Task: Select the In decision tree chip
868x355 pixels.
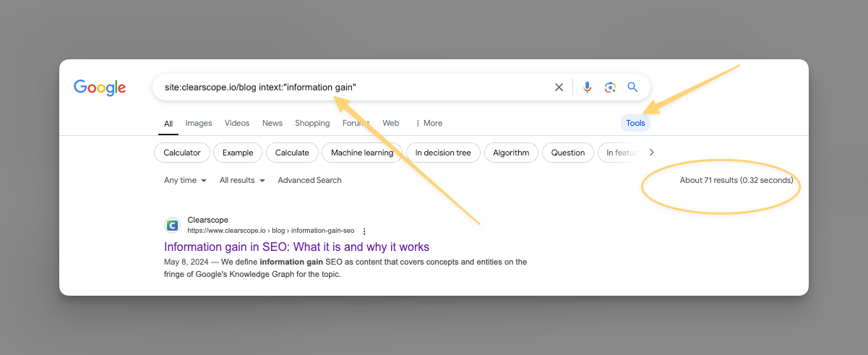Action: point(443,153)
